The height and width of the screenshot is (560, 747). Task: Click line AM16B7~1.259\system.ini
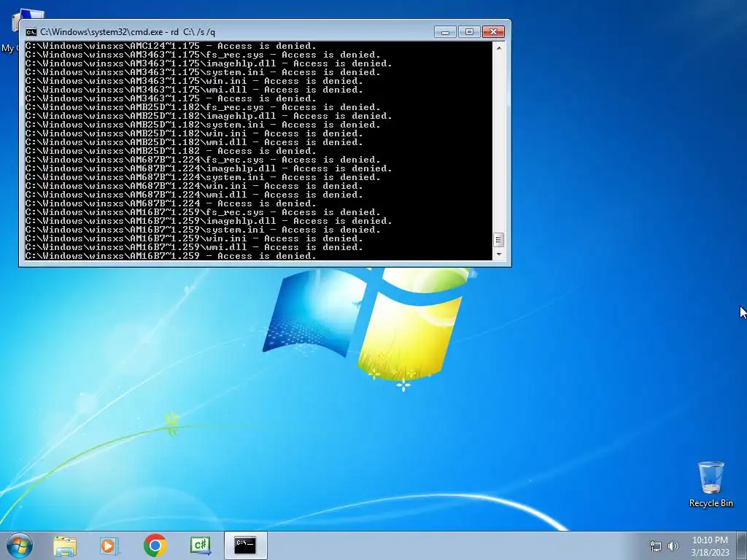203,230
